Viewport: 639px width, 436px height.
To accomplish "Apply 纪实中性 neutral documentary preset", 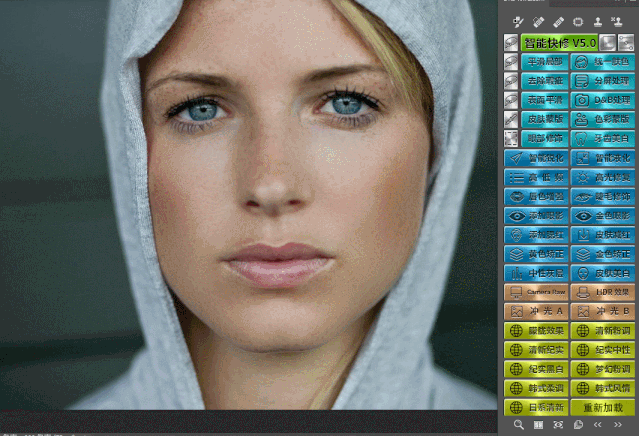I will [x=603, y=350].
